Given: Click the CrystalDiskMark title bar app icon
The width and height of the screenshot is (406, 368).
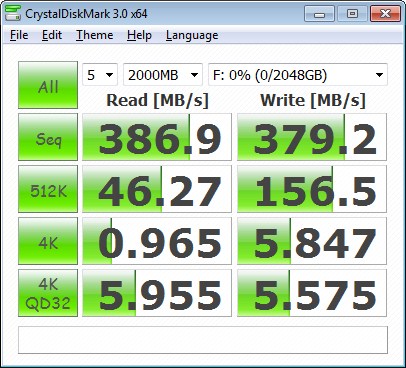Looking at the screenshot, I should (13, 13).
